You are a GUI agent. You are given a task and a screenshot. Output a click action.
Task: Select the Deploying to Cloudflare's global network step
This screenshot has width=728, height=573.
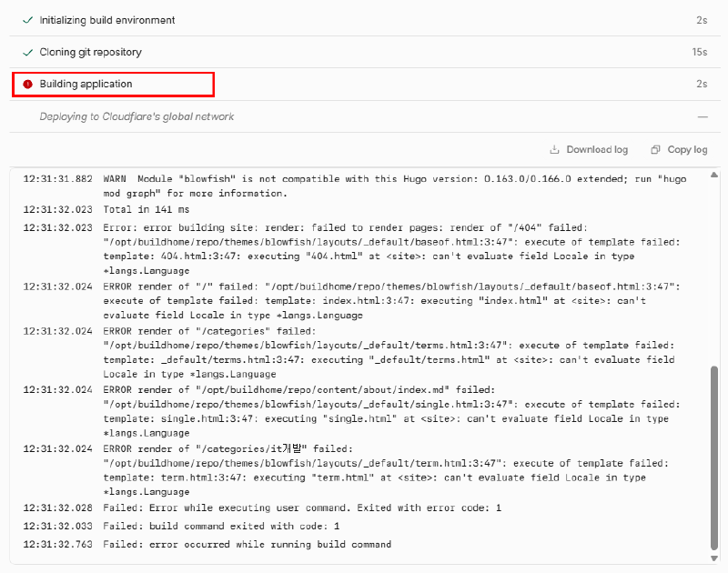point(365,116)
